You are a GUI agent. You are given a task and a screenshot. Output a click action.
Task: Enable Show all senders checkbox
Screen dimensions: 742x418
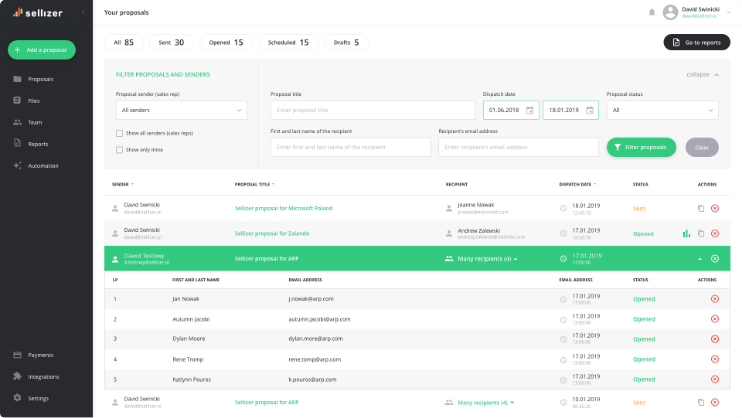[120, 133]
